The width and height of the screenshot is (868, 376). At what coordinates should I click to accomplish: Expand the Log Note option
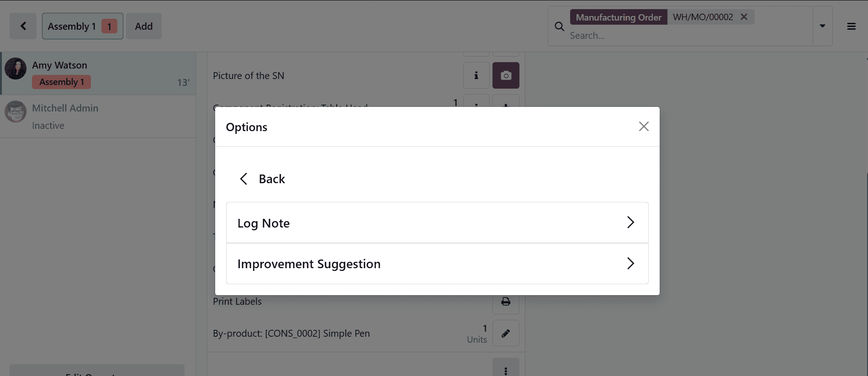[x=437, y=222]
